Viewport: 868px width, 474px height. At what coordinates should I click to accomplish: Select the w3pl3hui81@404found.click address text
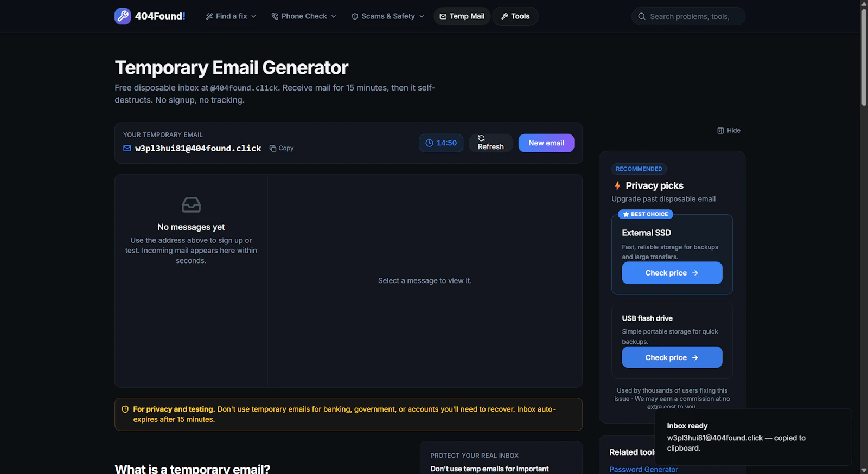point(198,148)
